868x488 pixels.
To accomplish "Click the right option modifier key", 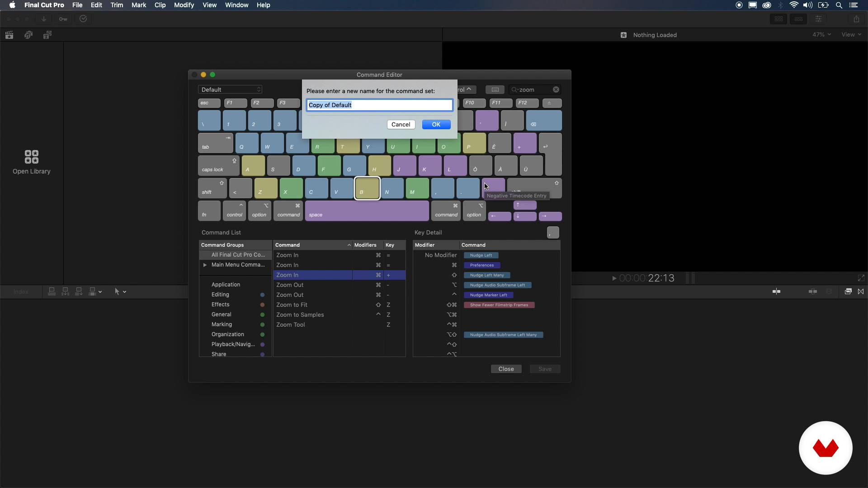I will [x=474, y=211].
